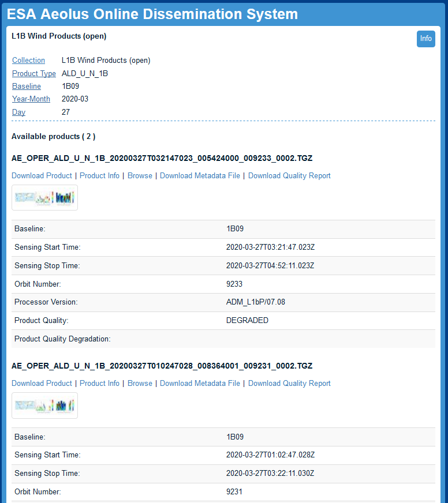Click the Year-Month value 2020-03
Image resolution: width=448 pixels, height=503 pixels.
[75, 99]
